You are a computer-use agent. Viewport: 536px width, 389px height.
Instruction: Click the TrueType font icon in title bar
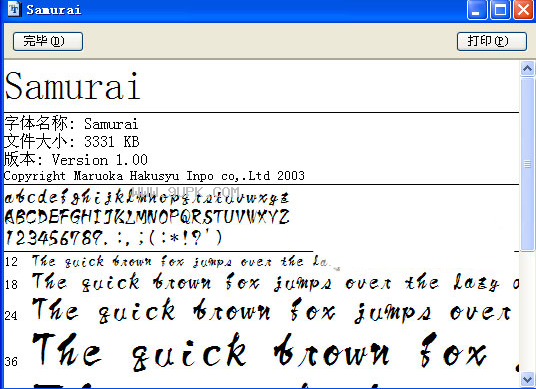pyautogui.click(x=14, y=9)
